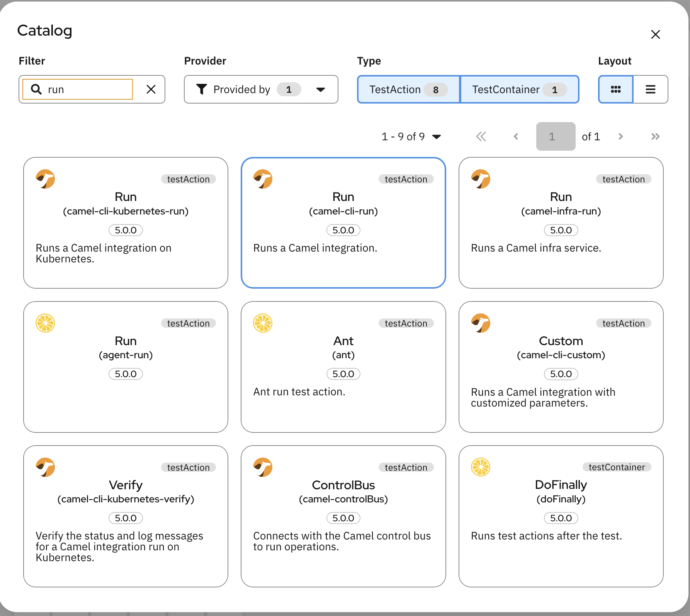
Task: Select the Run agent-run card
Action: pyautogui.click(x=126, y=367)
